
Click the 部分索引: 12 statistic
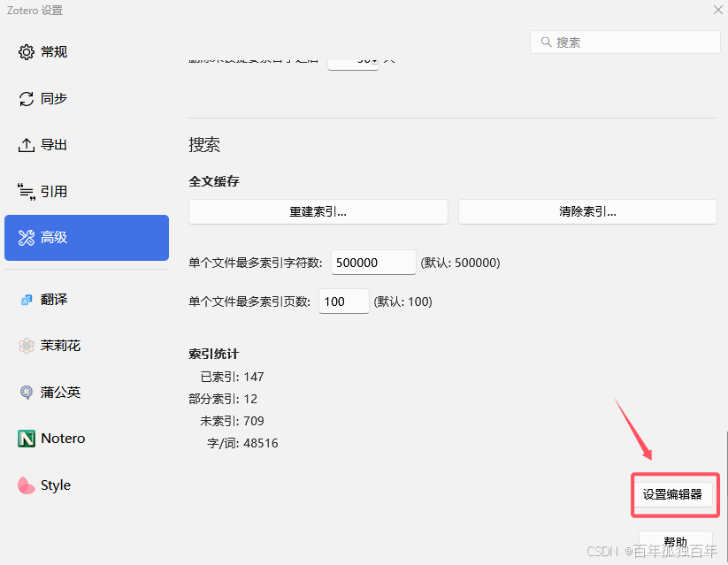pyautogui.click(x=223, y=399)
